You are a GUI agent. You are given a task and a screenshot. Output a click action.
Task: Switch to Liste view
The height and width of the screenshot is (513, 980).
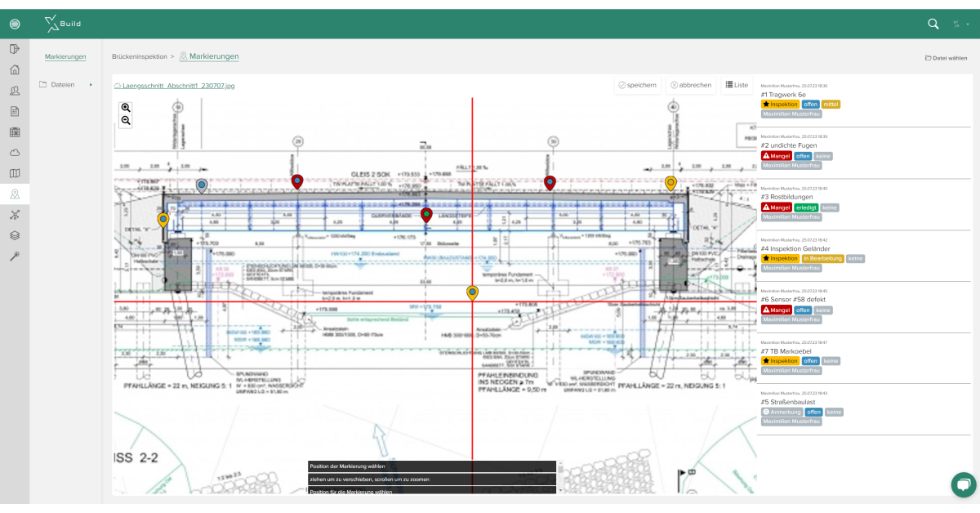pos(737,85)
